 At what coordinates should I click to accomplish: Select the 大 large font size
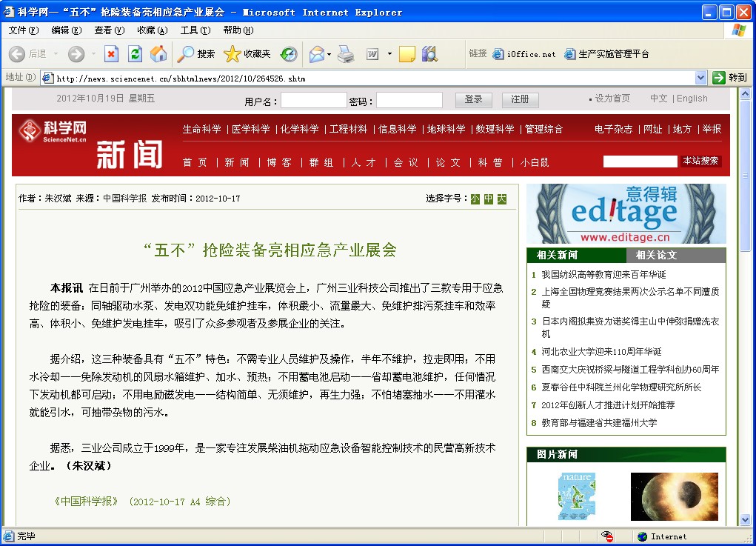502,199
